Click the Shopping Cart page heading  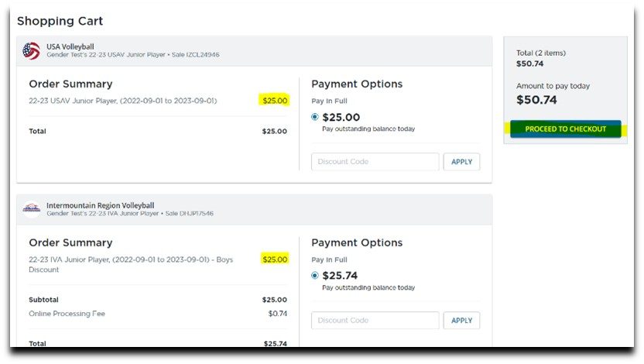(x=60, y=21)
